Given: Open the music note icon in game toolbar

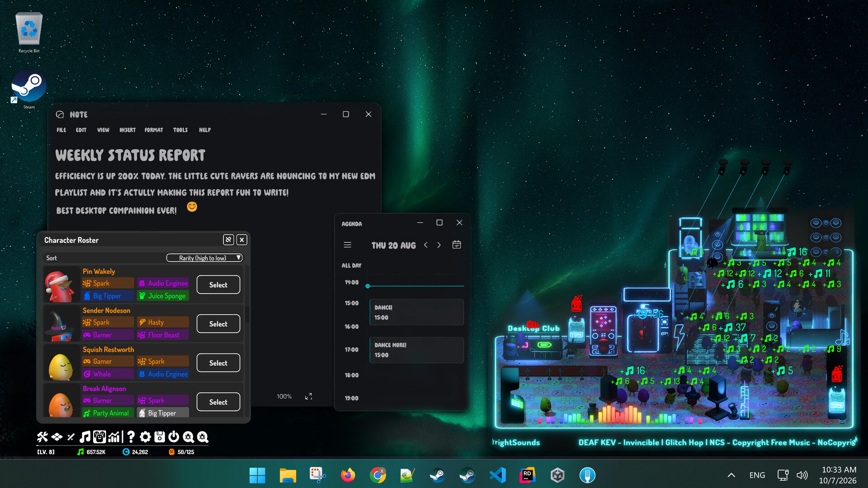Looking at the screenshot, I should [x=85, y=436].
